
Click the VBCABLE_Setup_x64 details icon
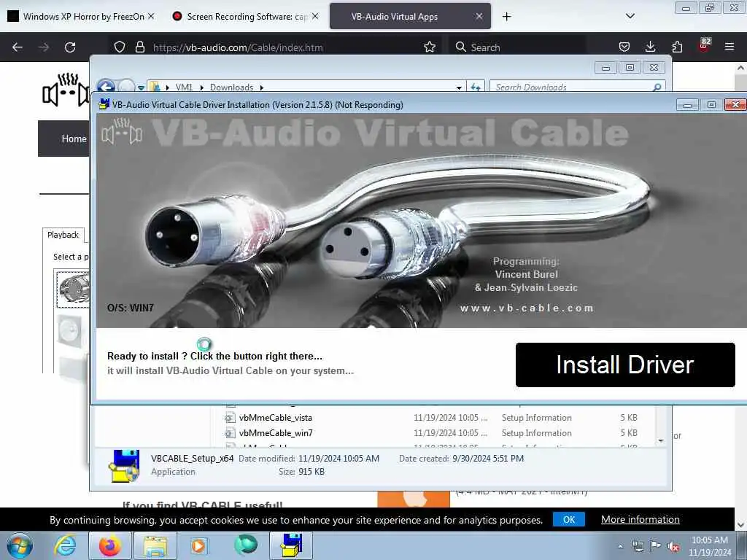[x=123, y=465]
